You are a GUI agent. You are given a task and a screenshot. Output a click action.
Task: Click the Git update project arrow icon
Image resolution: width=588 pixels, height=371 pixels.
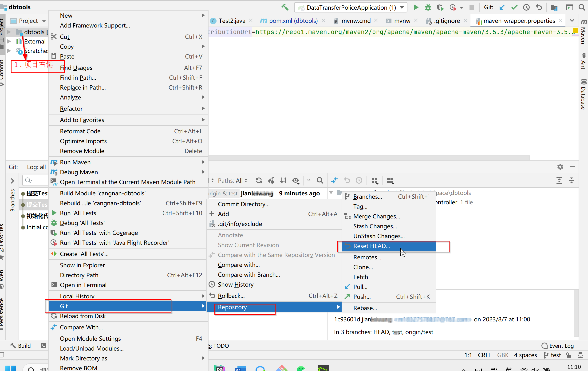502,7
